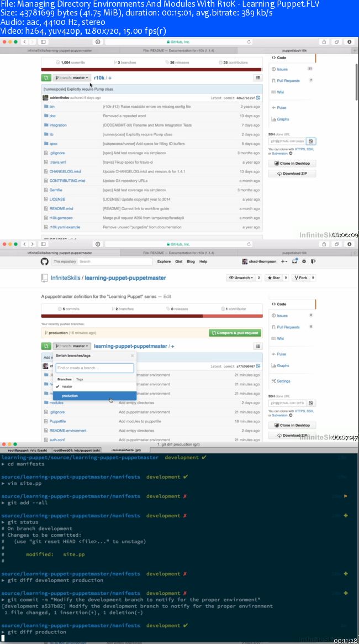Viewport: 359px width, 644px height.
Task: Click Clone in Desktop on the r10k page
Action: coord(292,164)
